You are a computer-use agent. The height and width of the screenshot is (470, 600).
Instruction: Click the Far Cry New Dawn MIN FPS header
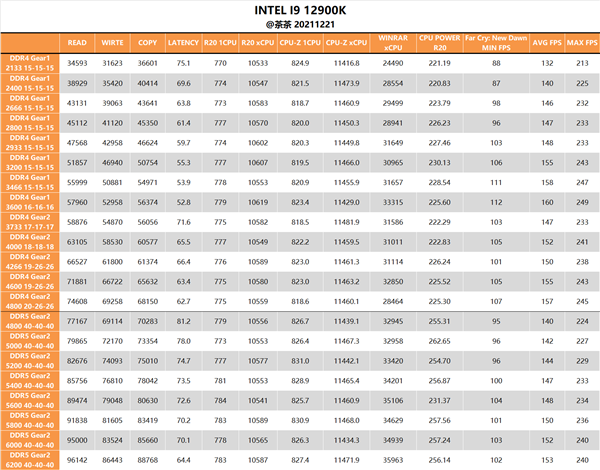point(496,43)
